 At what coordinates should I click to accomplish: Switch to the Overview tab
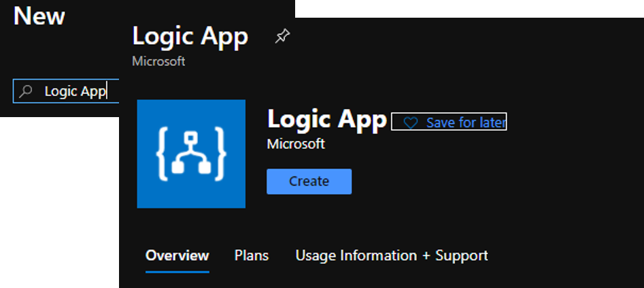point(177,255)
